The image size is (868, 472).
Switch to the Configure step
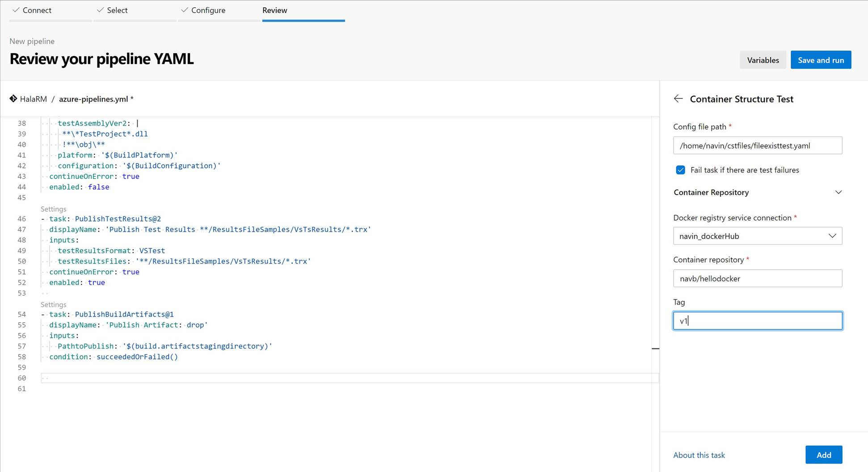coord(208,10)
